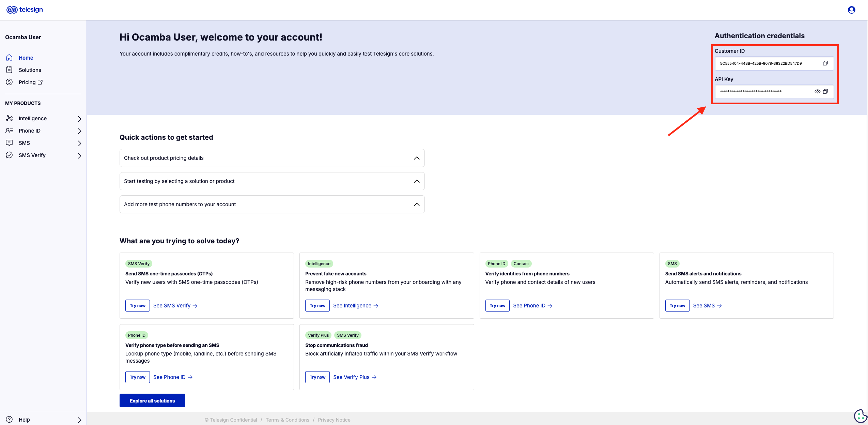The height and width of the screenshot is (425, 868).
Task: Click the SMS message icon in sidebar
Action: click(x=9, y=143)
